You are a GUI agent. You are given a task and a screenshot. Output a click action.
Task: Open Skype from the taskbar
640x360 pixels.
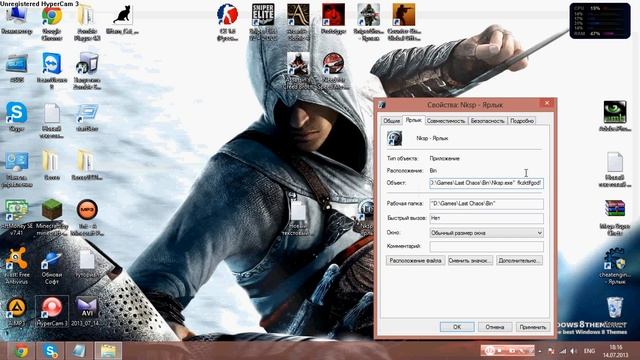[51, 351]
